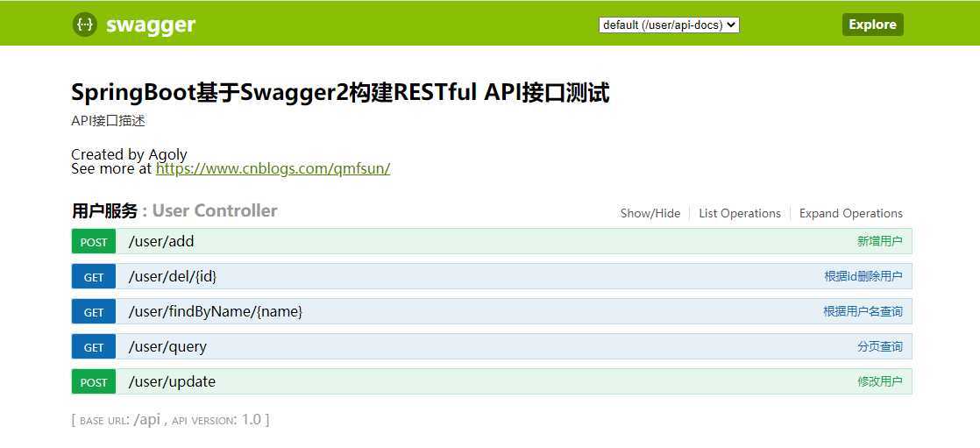Viewport: 980px width, 448px height.
Task: Click the 修改用户 description
Action: tap(880, 381)
